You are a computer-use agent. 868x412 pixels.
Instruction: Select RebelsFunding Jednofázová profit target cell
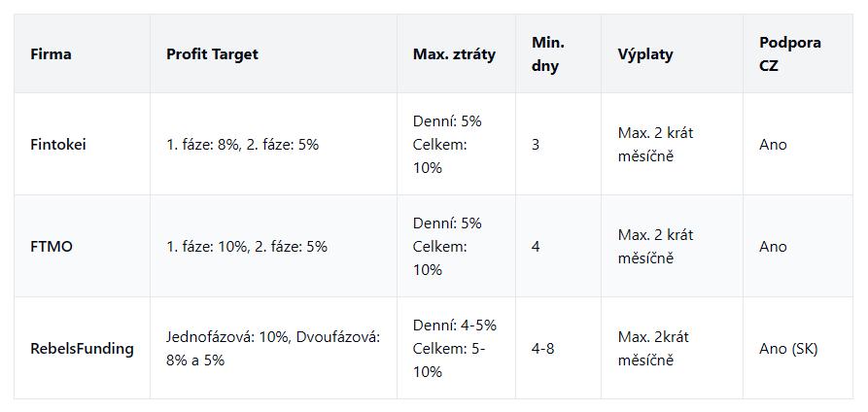[x=273, y=348]
